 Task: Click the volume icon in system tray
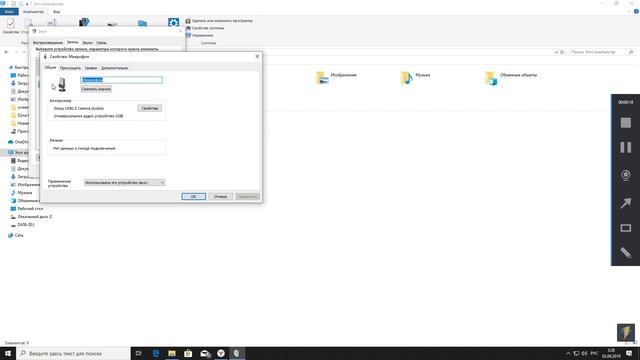click(584, 353)
